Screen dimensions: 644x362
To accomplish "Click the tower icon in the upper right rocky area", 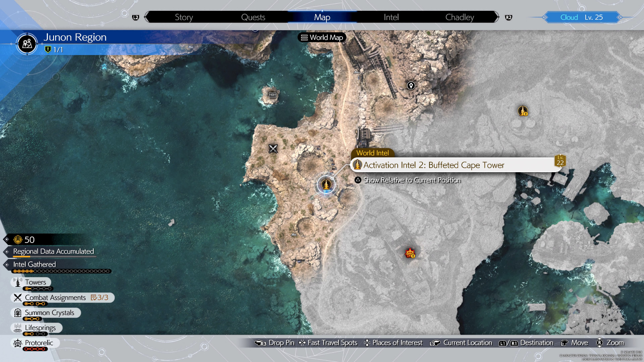I will [x=522, y=111].
